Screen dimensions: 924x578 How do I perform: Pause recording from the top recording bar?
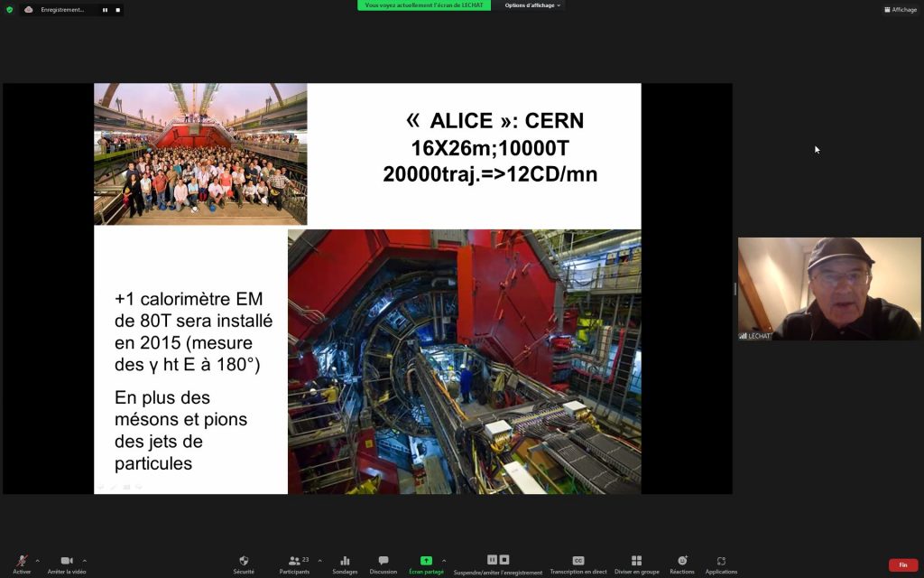pos(105,10)
